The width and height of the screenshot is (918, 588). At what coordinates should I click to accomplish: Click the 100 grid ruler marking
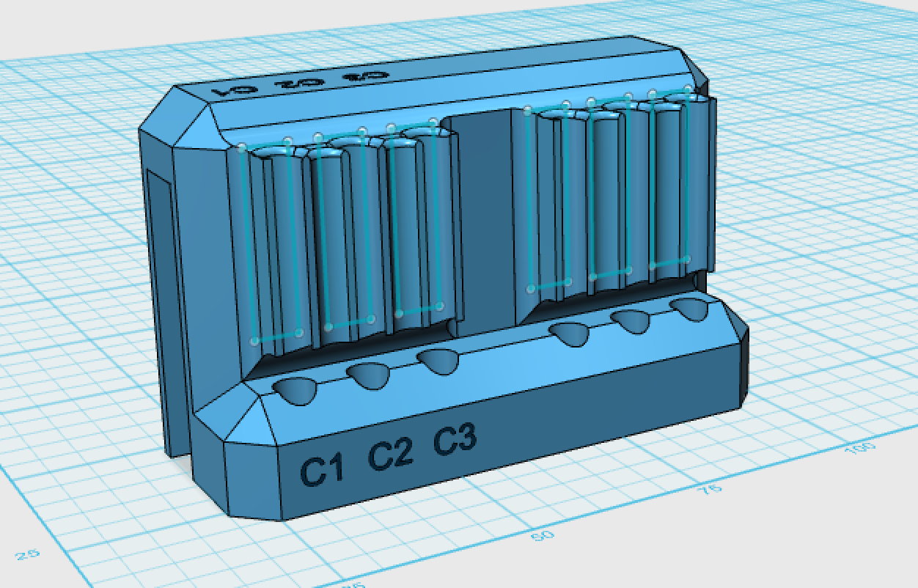click(x=860, y=449)
